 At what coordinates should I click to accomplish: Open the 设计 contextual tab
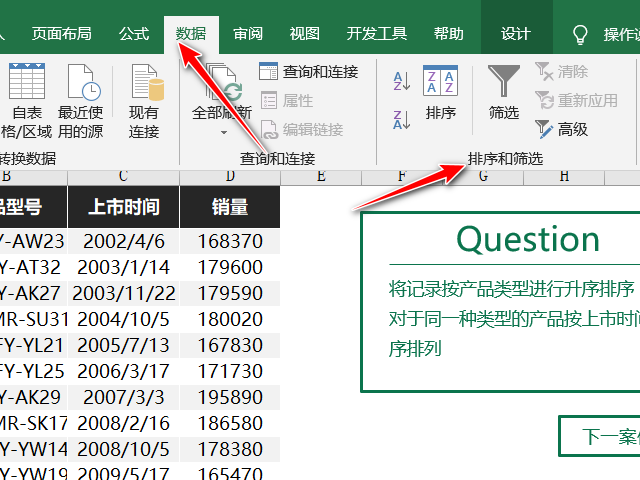point(516,34)
